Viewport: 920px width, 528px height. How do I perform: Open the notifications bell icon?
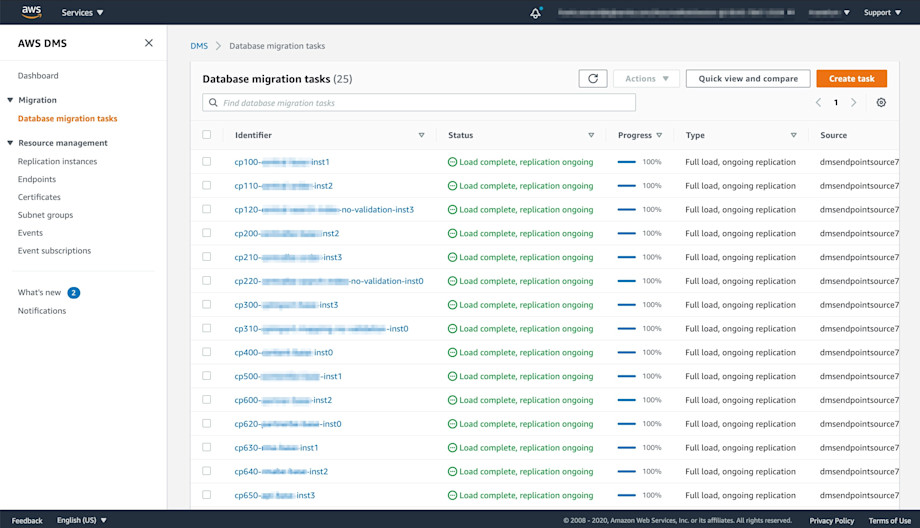point(535,13)
